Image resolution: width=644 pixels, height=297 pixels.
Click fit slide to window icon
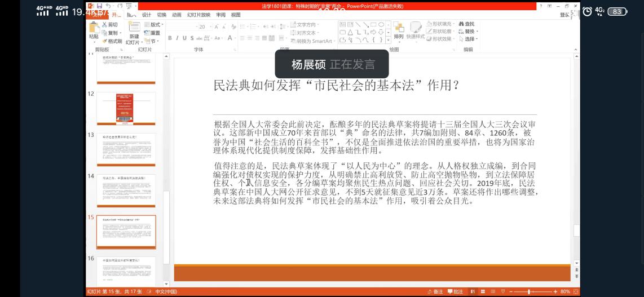point(576,292)
